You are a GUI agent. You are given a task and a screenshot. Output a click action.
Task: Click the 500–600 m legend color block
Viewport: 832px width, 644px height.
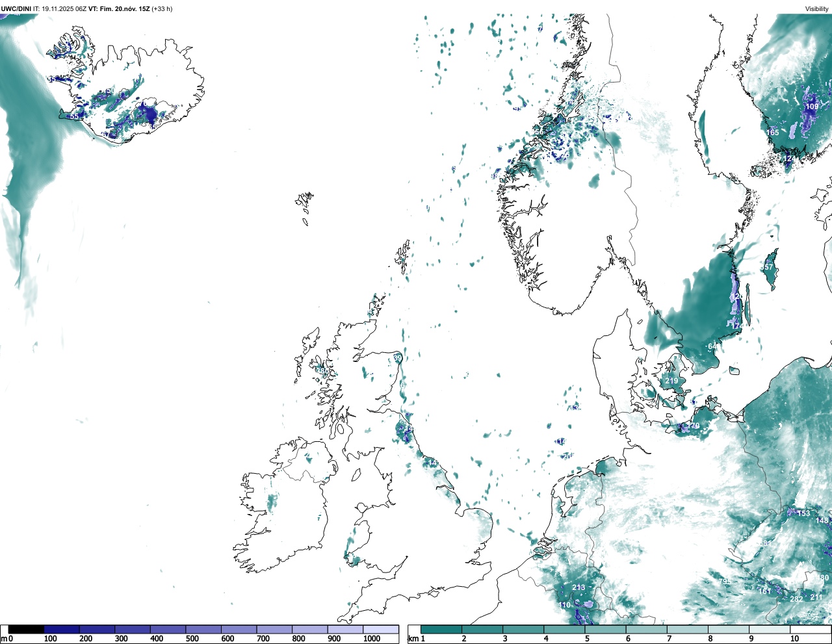(x=203, y=629)
